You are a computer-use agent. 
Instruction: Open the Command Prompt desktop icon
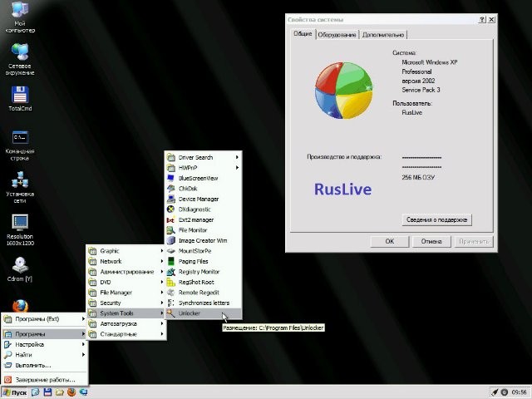(20, 145)
